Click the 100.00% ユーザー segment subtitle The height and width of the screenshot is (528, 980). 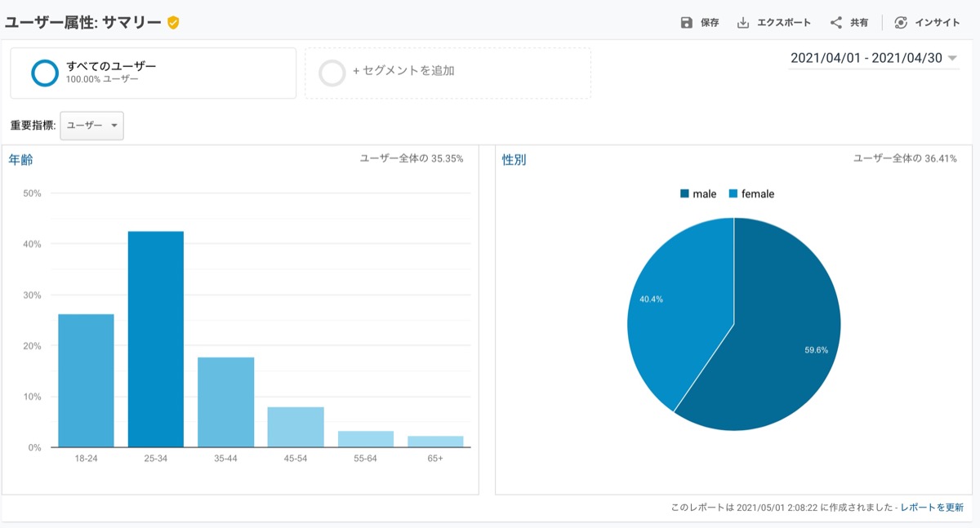tap(102, 80)
